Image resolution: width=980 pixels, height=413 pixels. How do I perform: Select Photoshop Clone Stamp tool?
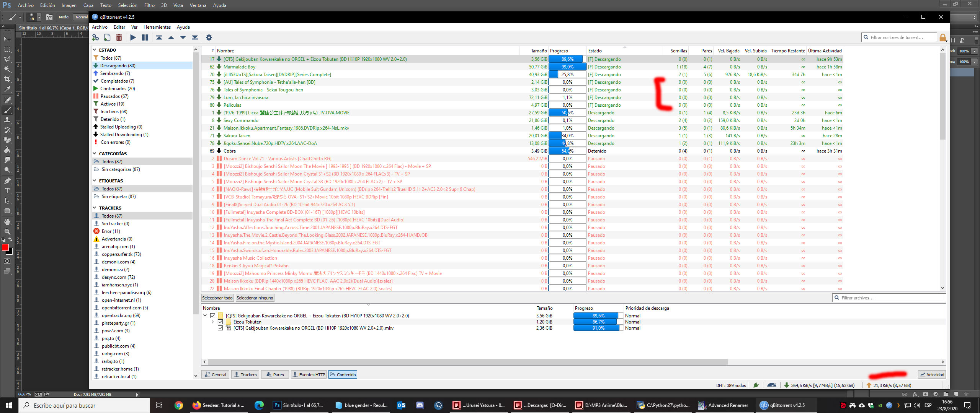tap(7, 120)
